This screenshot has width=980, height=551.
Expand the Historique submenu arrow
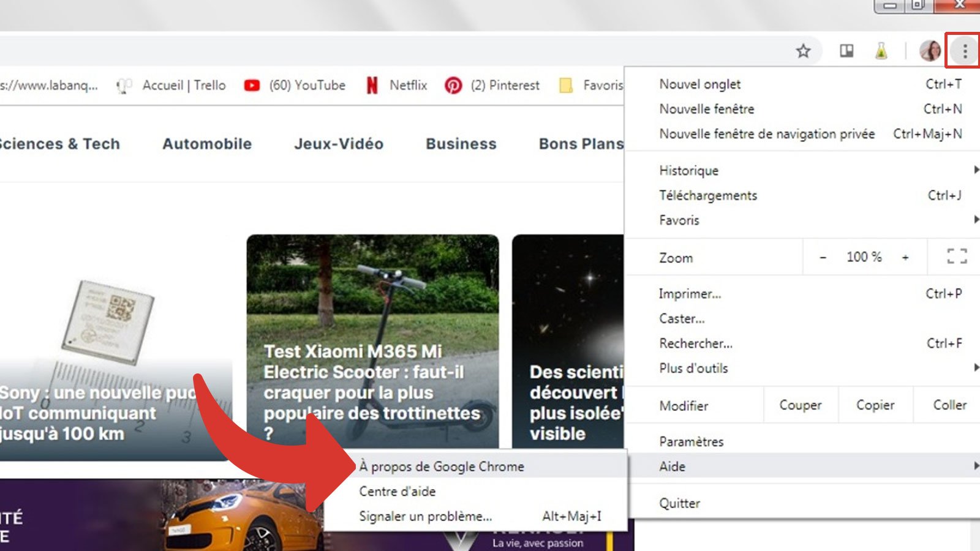click(975, 171)
